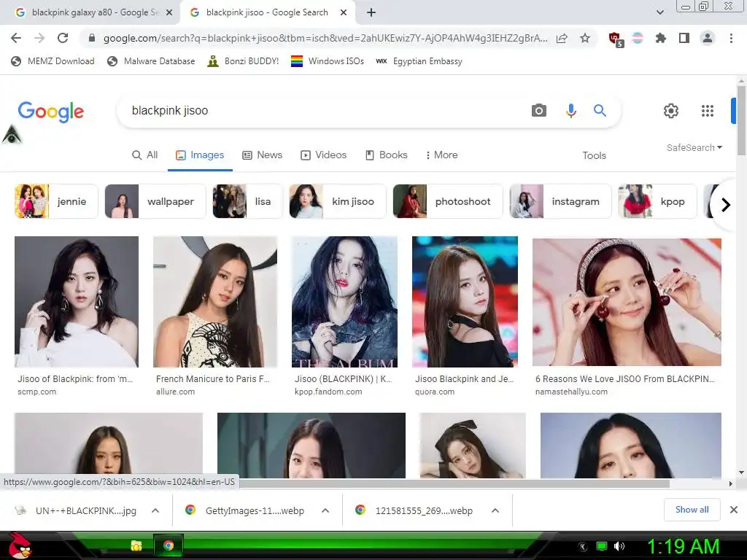
Task: Select the jennie suggestion chip
Action: [56, 201]
